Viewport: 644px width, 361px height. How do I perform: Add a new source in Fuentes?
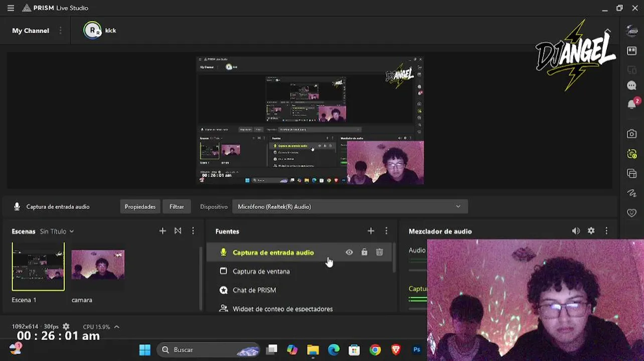tap(371, 231)
